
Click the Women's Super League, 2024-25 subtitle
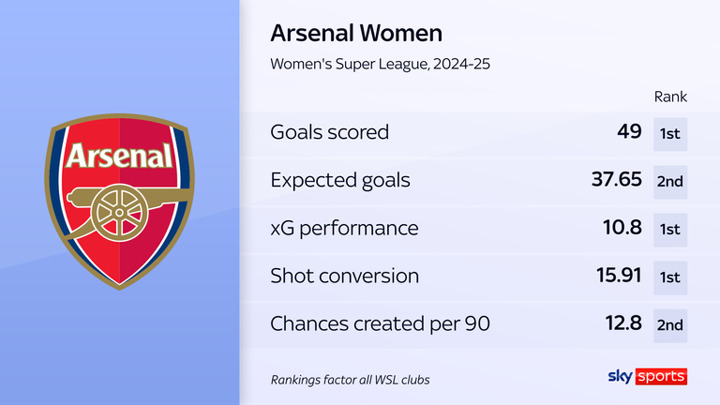click(x=381, y=65)
